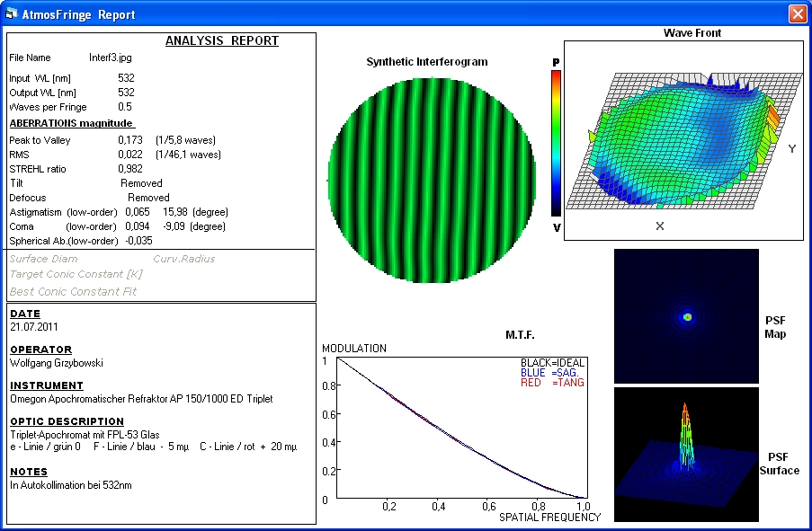Click the notes text In Autokollimation bei 532nm

pos(72,485)
